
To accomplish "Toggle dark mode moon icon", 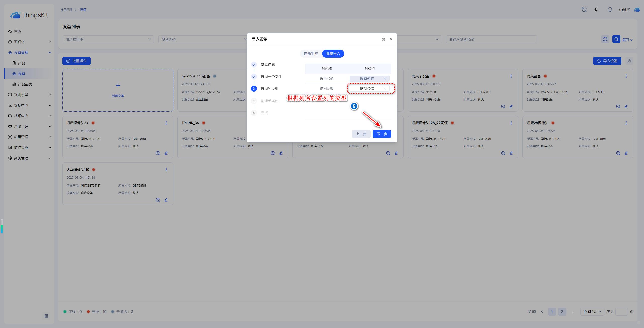I will pos(596,10).
